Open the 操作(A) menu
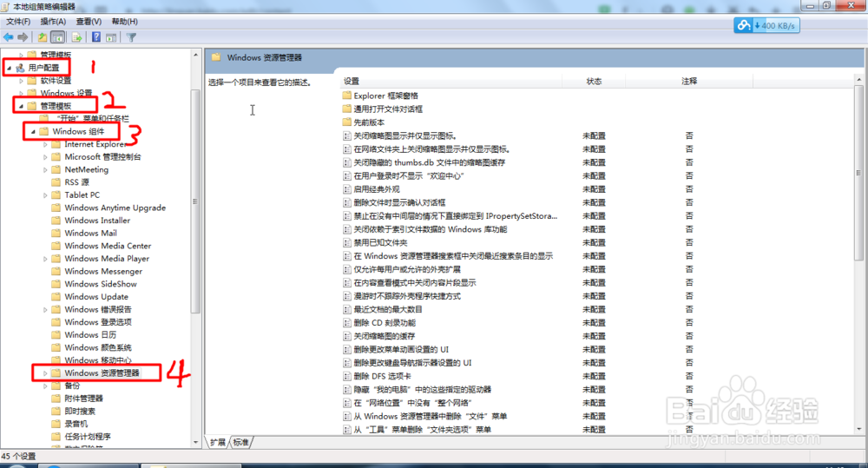This screenshot has height=468, width=868. (53, 21)
